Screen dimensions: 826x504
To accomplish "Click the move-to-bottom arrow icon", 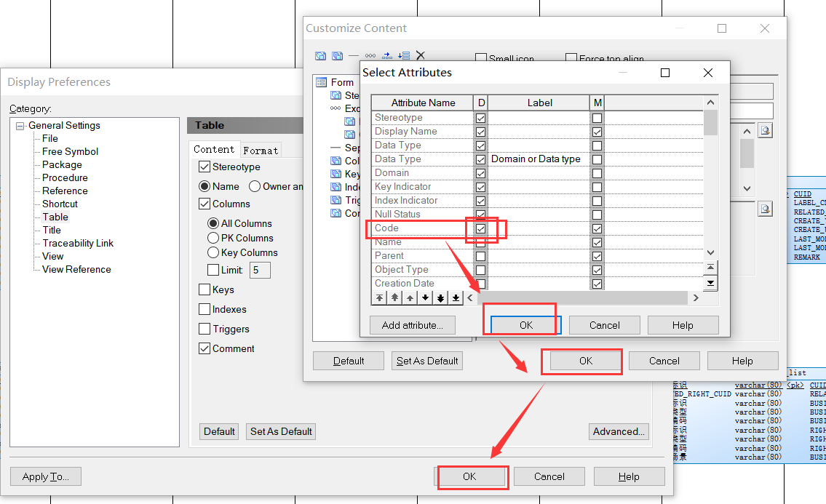I will 456,297.
